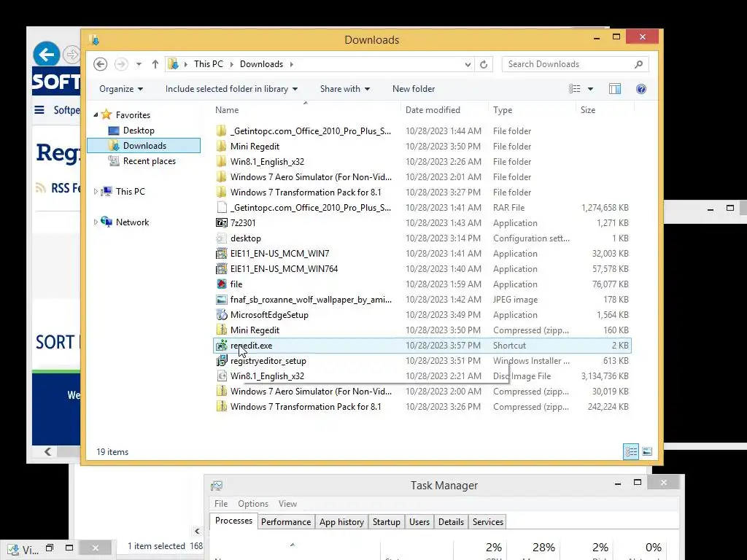This screenshot has height=560, width=747.
Task: Select registryeditor_setup installer icon
Action: pyautogui.click(x=221, y=360)
